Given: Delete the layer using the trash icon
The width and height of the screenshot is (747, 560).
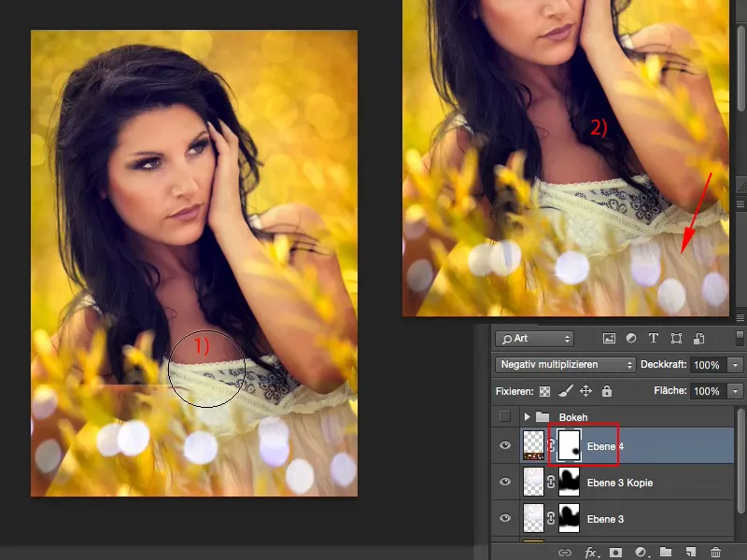Looking at the screenshot, I should tap(715, 553).
